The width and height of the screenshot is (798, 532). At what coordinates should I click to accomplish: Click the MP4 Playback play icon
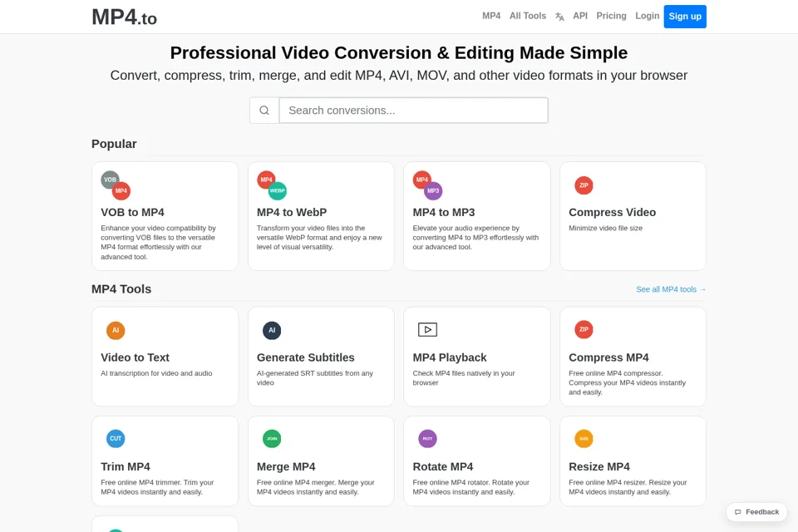tap(427, 330)
